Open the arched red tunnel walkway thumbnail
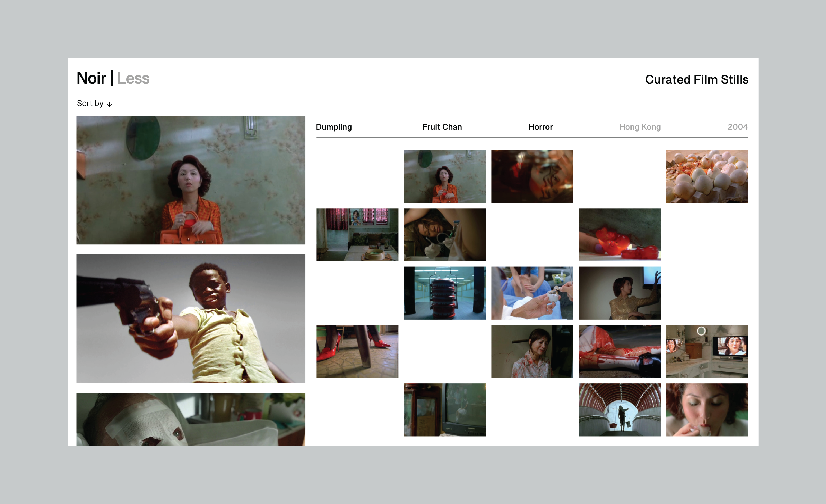826x504 pixels. pyautogui.click(x=620, y=410)
